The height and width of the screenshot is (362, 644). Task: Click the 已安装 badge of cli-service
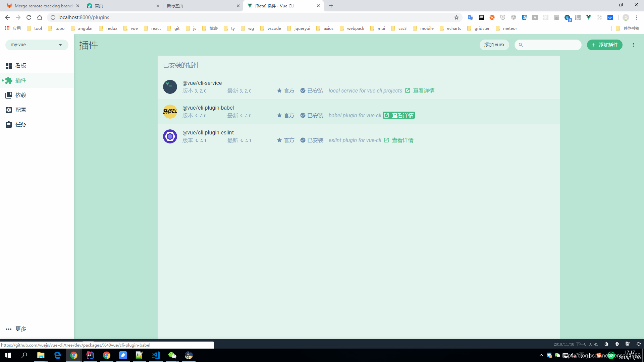click(312, 91)
